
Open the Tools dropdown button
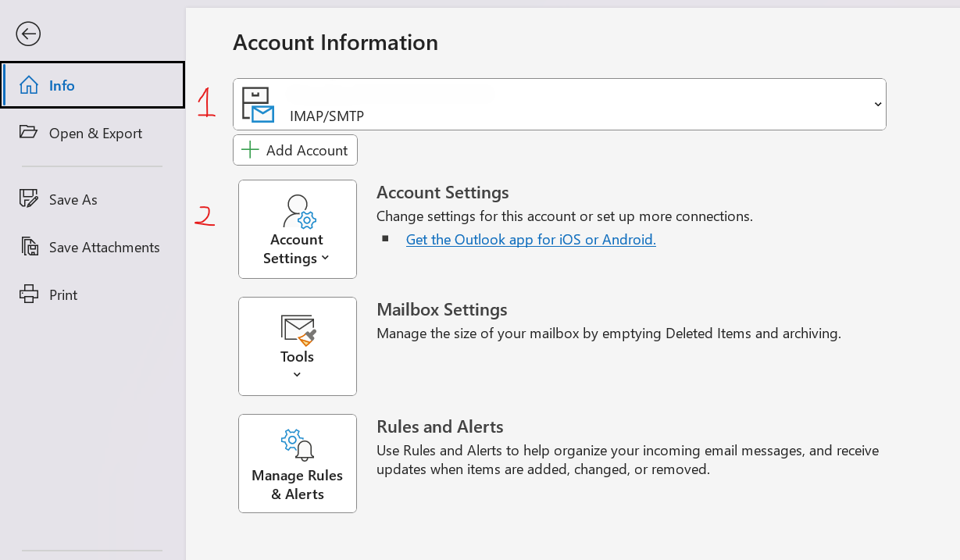298,346
